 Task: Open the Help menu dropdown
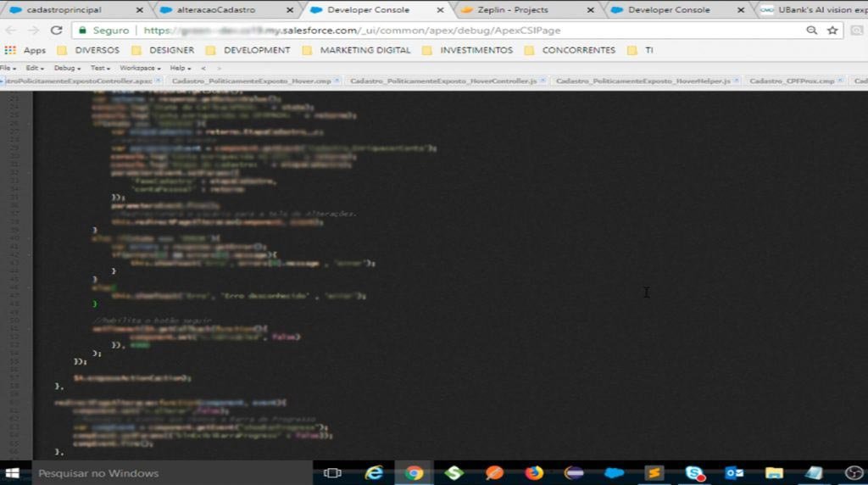coord(180,68)
